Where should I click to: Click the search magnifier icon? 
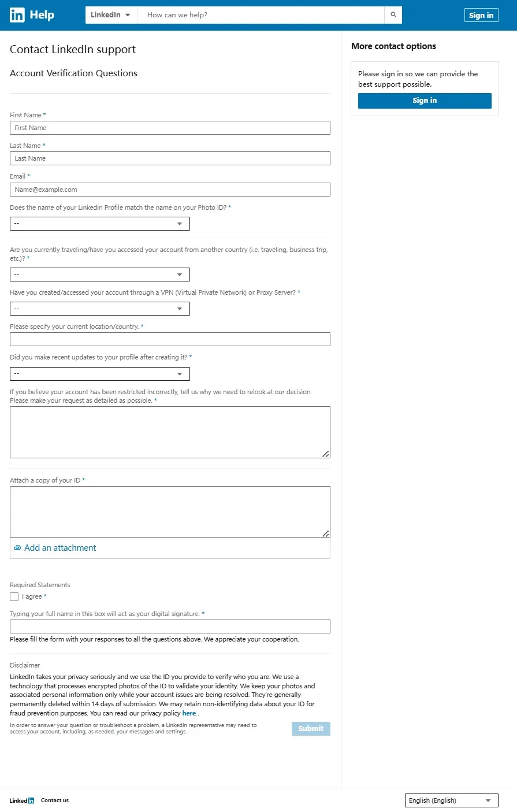coord(393,15)
